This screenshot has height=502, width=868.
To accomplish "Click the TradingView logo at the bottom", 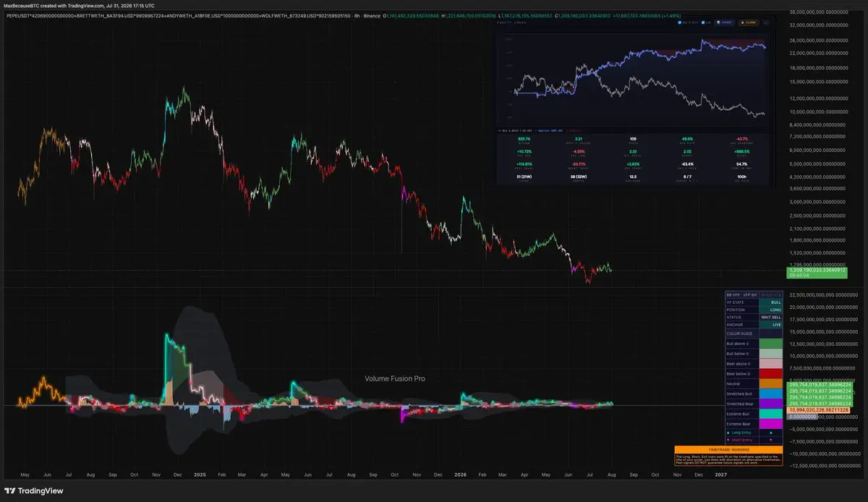I will coord(35,490).
